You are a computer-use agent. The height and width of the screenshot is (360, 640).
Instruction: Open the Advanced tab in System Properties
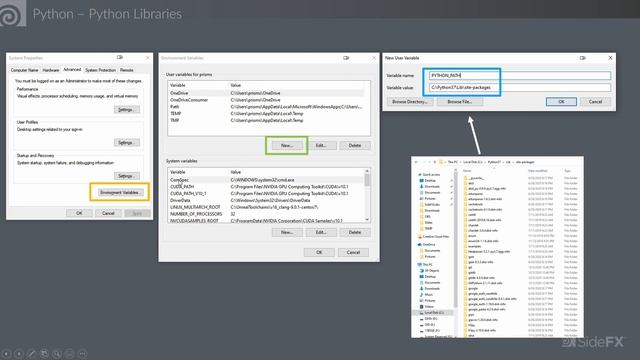click(72, 70)
